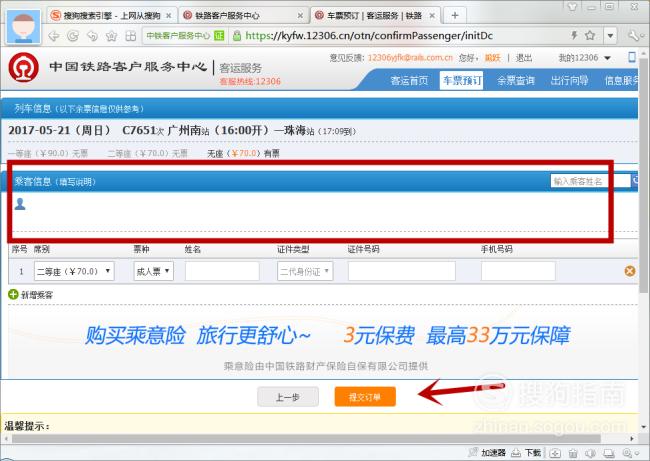Image resolution: width=650 pixels, height=461 pixels.
Task: Click into the passenger name search field
Action: tap(590, 181)
